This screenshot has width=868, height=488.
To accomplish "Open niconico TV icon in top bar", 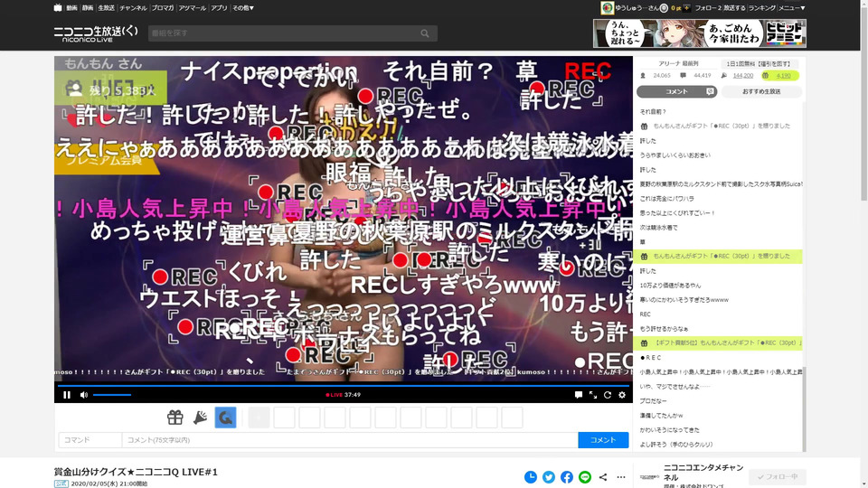I will click(x=58, y=8).
